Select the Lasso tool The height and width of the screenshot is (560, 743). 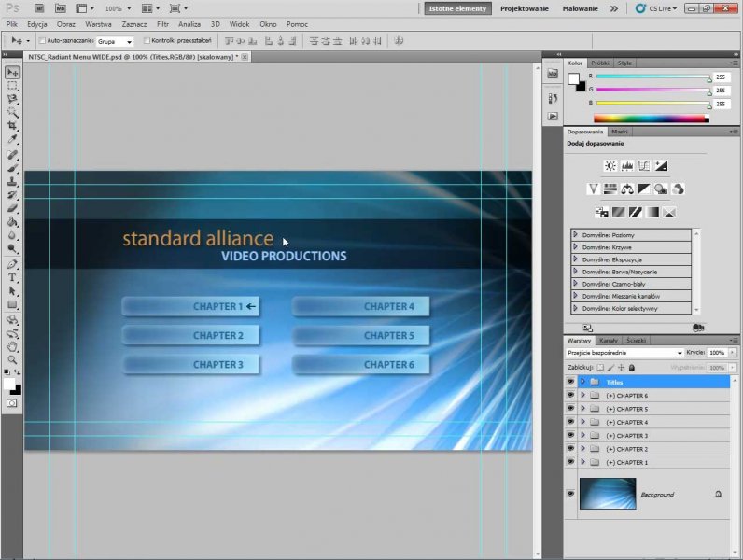12,99
